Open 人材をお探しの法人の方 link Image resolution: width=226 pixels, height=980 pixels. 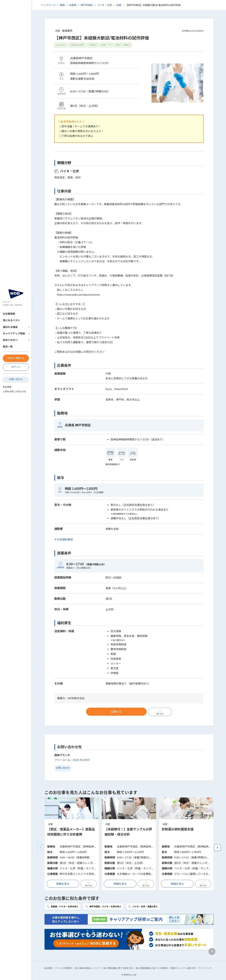[x=14, y=391]
